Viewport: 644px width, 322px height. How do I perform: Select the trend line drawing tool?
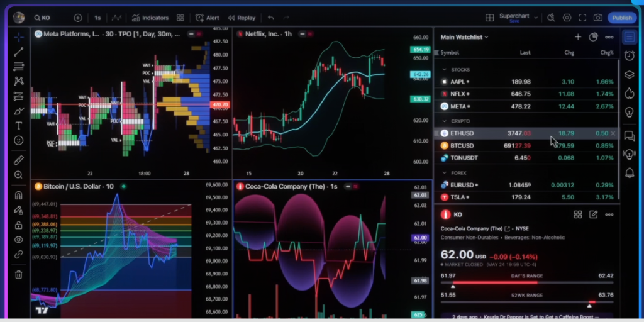pyautogui.click(x=18, y=52)
